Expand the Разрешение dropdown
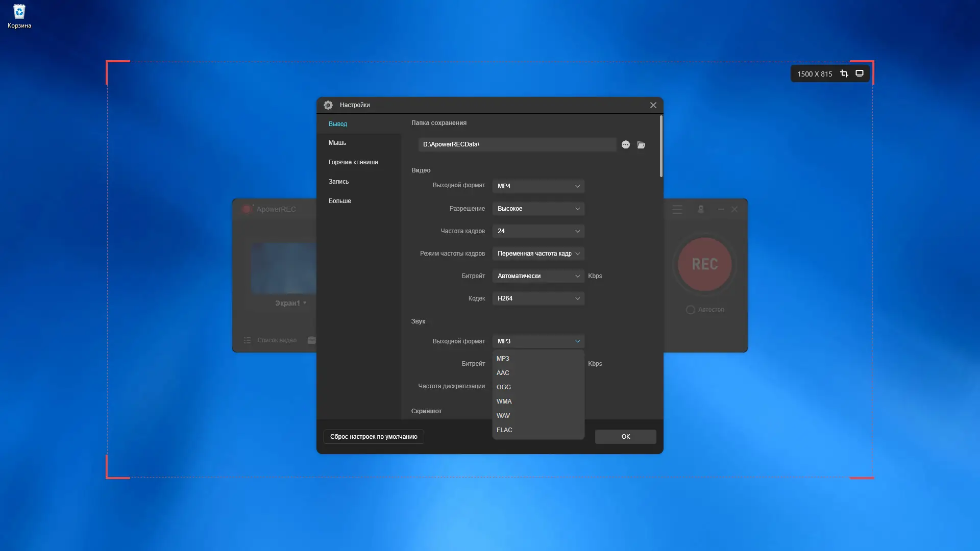 coord(538,209)
